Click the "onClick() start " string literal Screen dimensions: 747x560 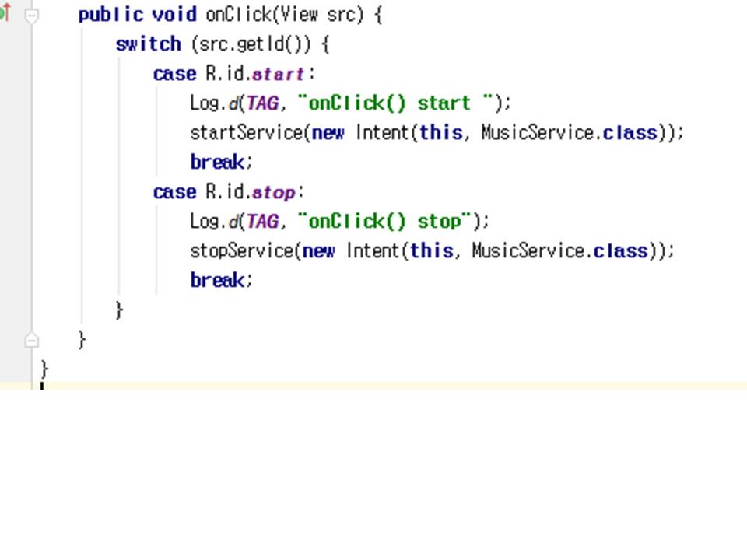click(397, 103)
